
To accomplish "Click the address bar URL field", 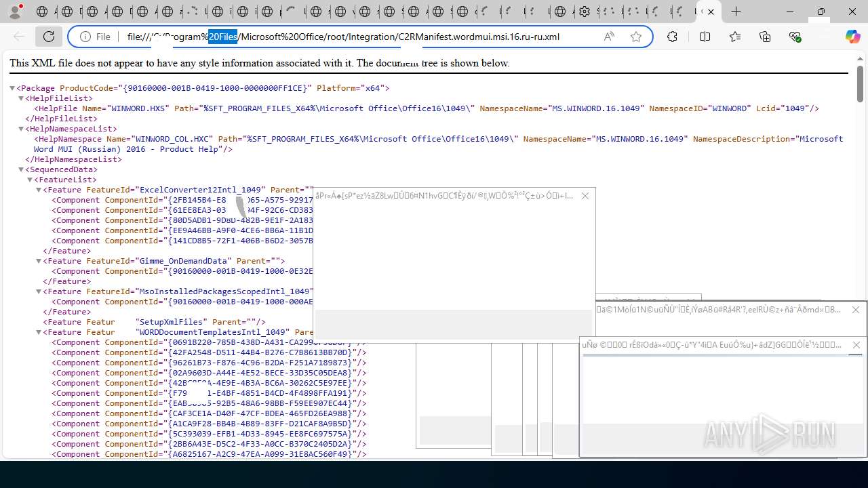I will [359, 37].
